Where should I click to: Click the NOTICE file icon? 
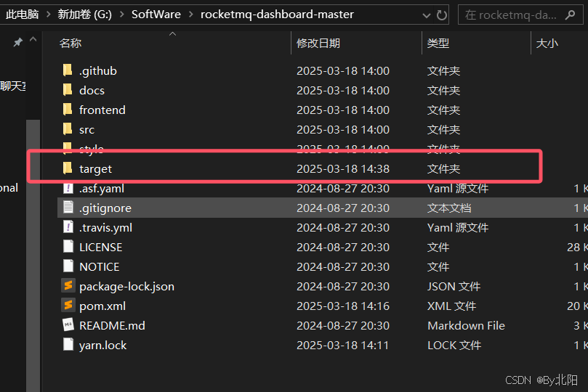[68, 266]
